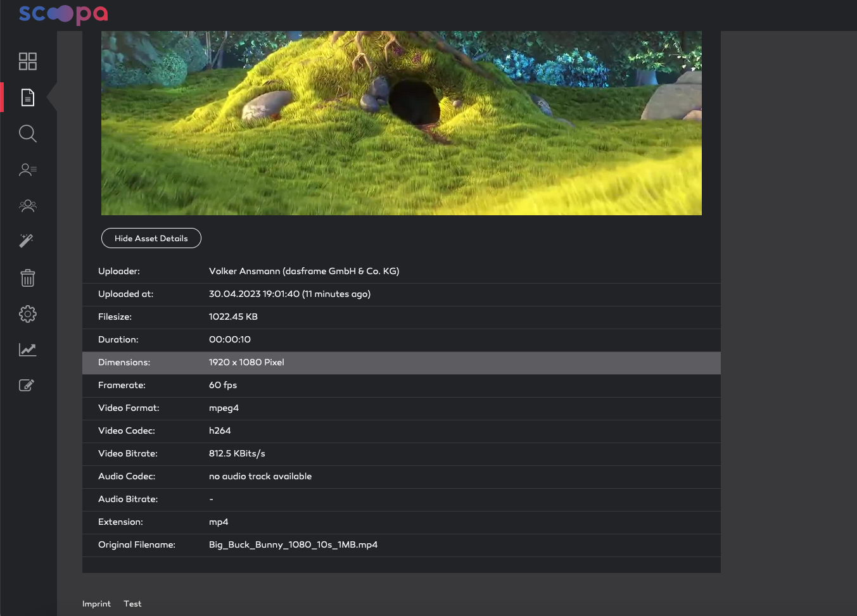Open the statistics chart icon in sidebar

tap(28, 349)
